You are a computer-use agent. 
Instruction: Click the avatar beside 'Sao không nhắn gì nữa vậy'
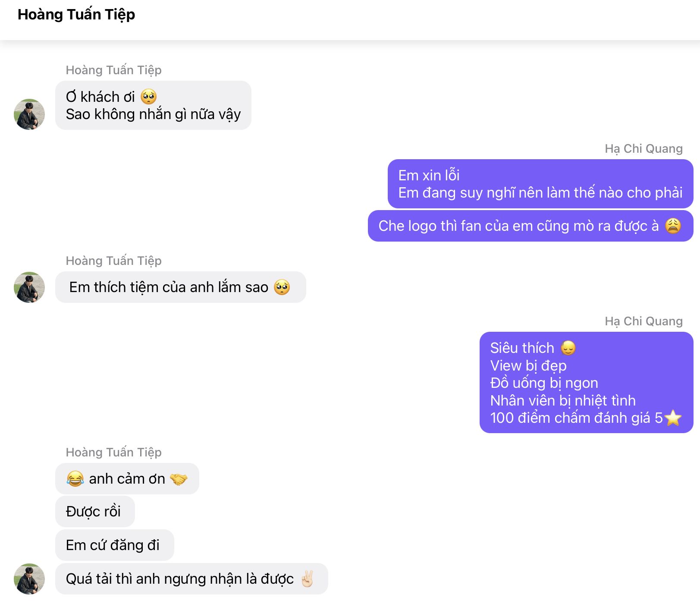(29, 114)
